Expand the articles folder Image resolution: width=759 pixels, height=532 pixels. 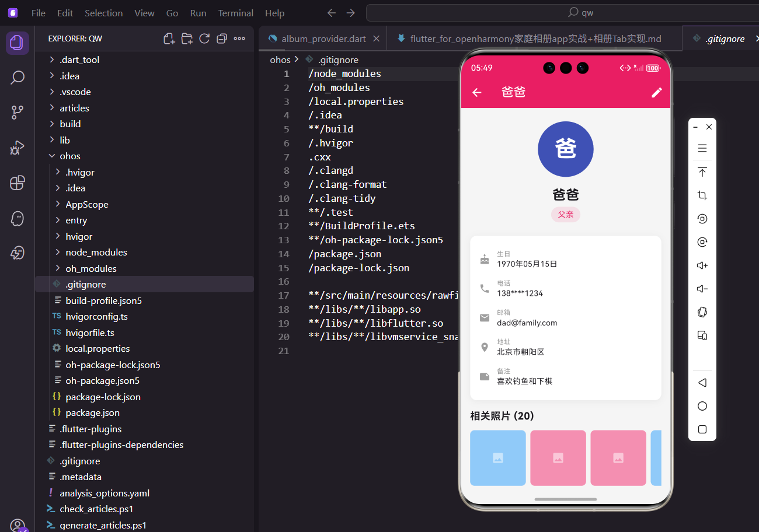tap(144, 108)
